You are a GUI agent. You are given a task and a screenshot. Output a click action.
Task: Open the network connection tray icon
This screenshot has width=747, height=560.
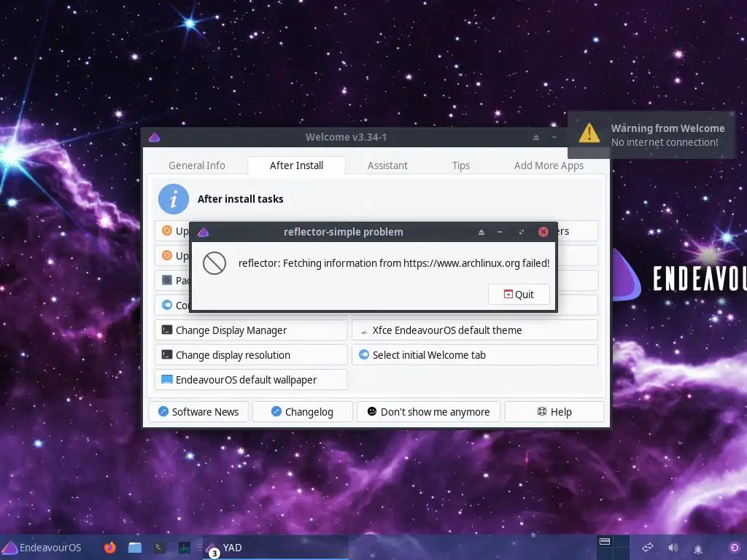648,548
